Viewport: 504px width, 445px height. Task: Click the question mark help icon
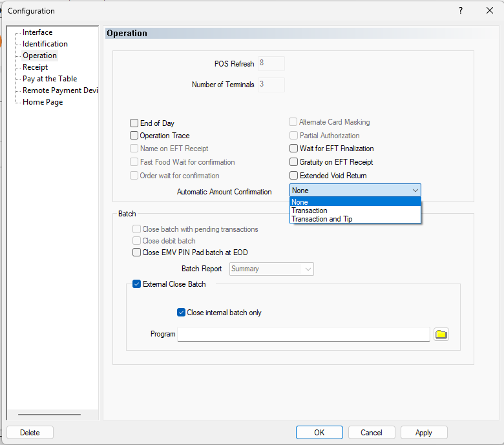click(461, 10)
